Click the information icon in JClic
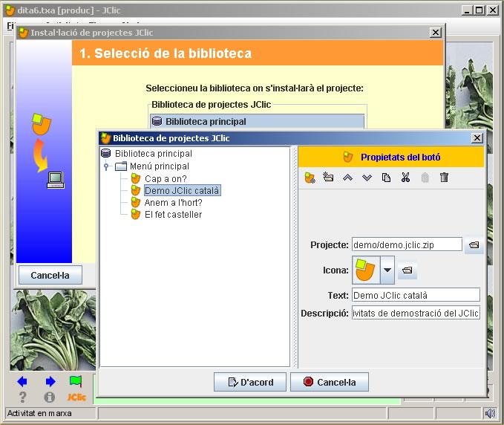 49,398
